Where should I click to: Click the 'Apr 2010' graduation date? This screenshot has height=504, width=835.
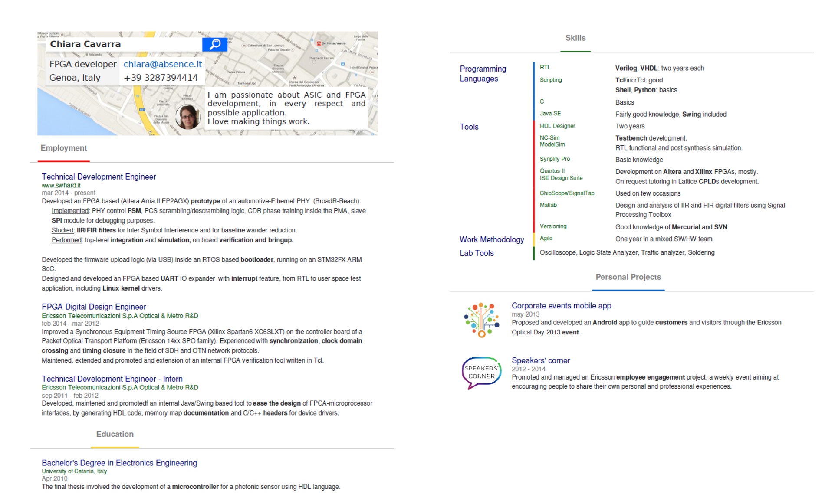tap(54, 478)
